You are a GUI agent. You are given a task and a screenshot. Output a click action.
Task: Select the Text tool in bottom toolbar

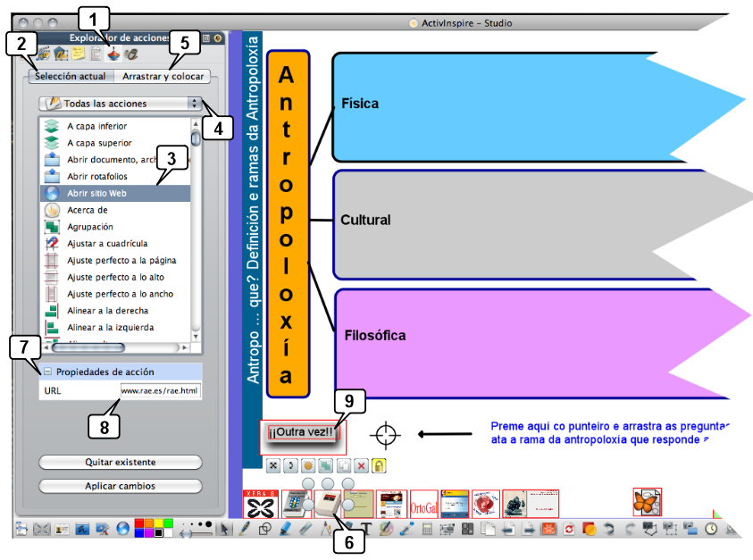point(366,529)
